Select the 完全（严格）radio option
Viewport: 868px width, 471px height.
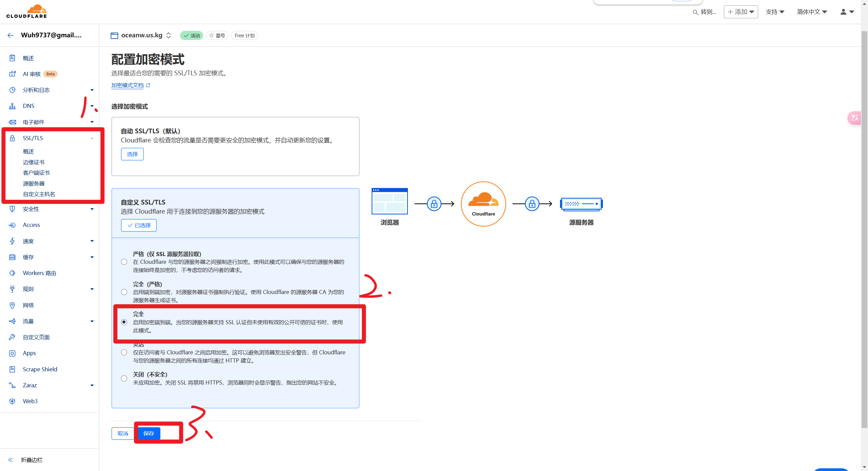(124, 292)
